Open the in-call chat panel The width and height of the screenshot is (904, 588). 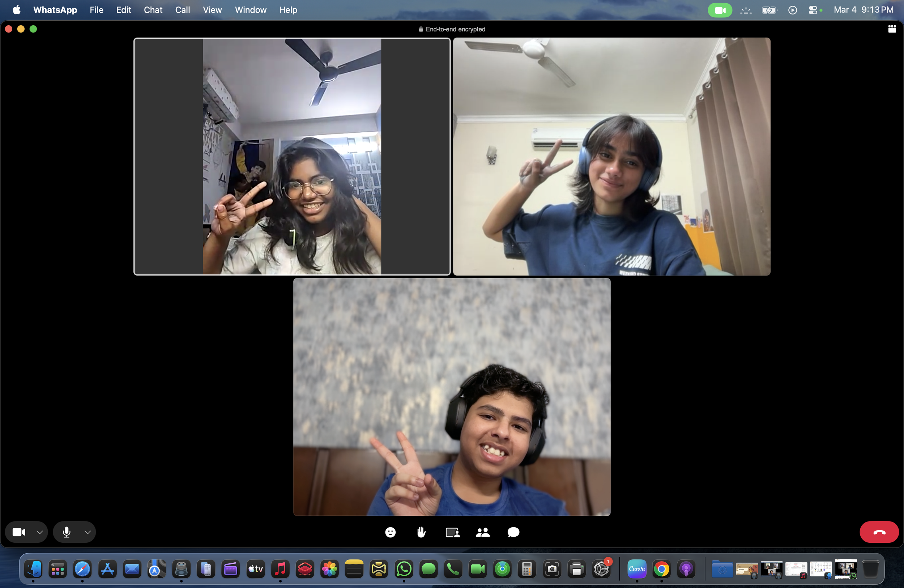[513, 532]
